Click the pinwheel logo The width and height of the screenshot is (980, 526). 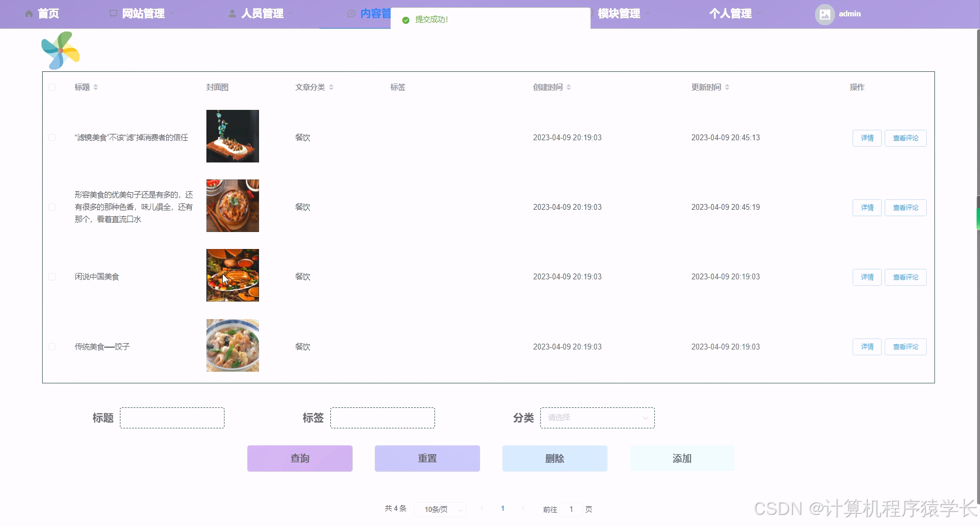pyautogui.click(x=61, y=50)
